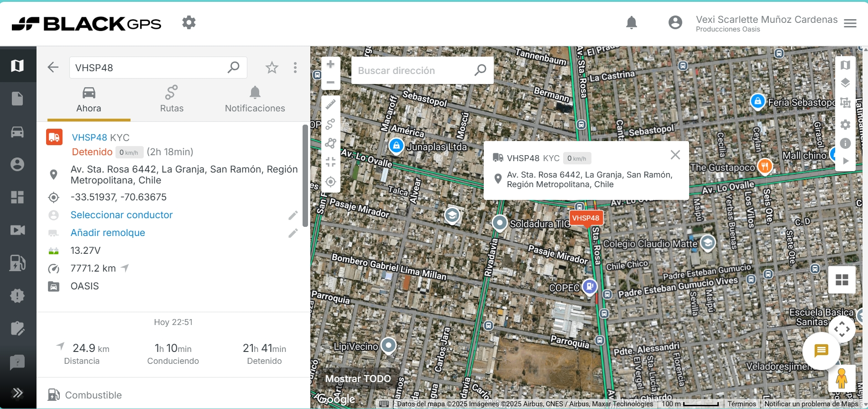Select the ruler measure tool
The width and height of the screenshot is (868, 409).
331,105
